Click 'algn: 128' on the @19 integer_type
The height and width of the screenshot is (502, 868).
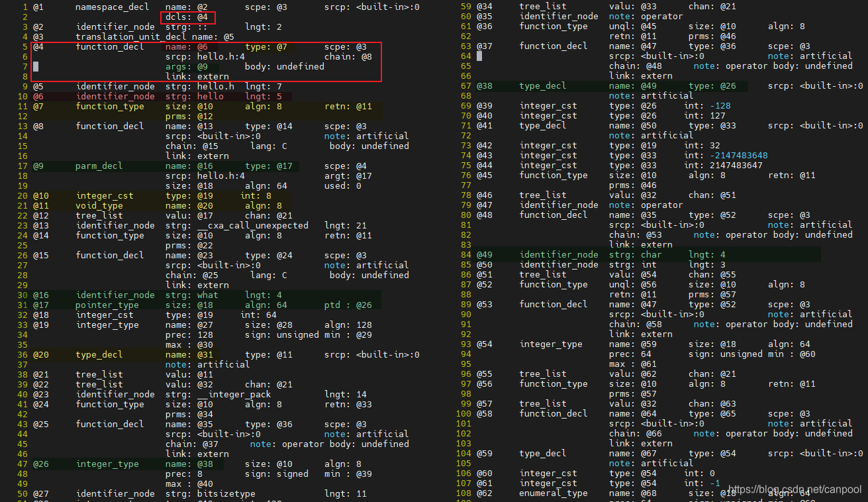[x=348, y=325]
